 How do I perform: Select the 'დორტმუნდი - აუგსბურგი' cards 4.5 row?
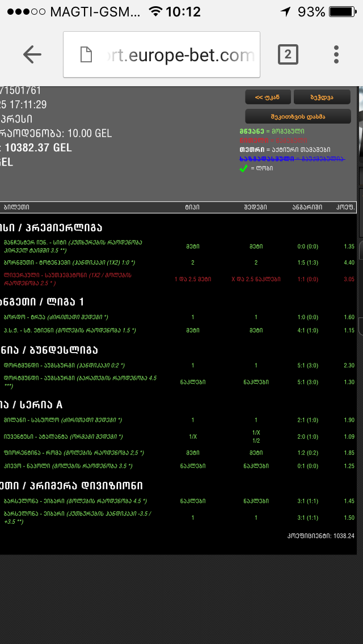coord(179,382)
